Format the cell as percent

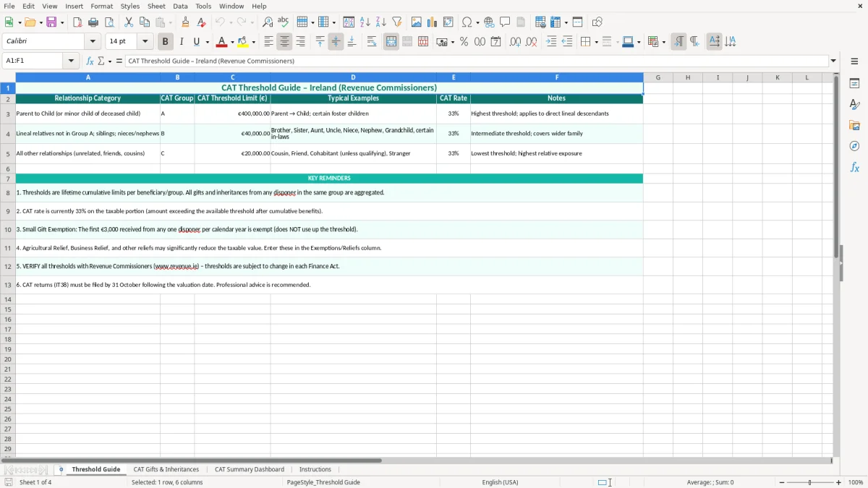(464, 42)
